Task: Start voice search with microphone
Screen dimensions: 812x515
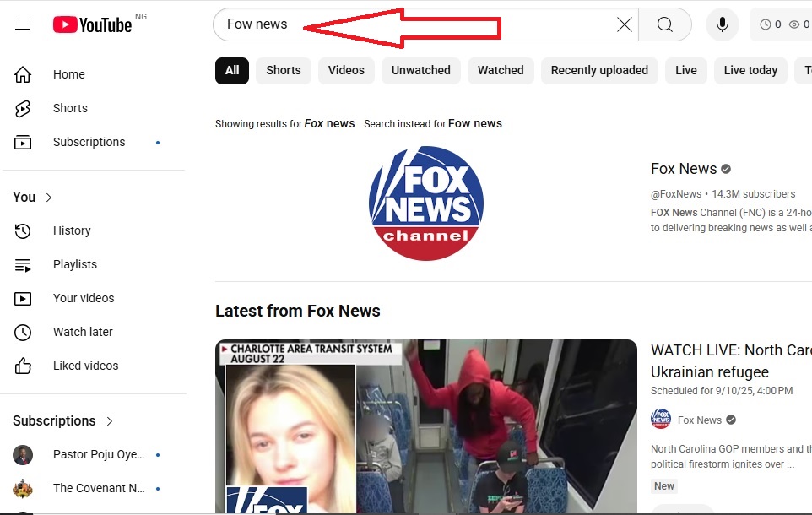Action: (x=723, y=24)
